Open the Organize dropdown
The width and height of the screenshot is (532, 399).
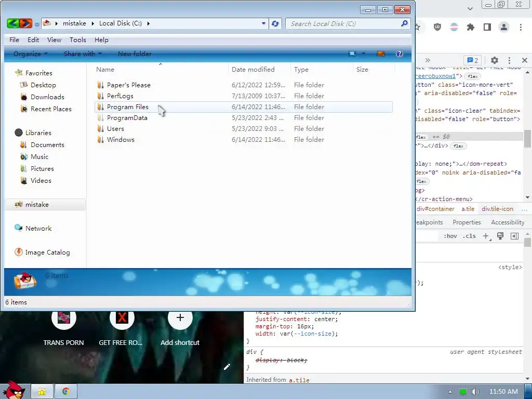pyautogui.click(x=30, y=54)
